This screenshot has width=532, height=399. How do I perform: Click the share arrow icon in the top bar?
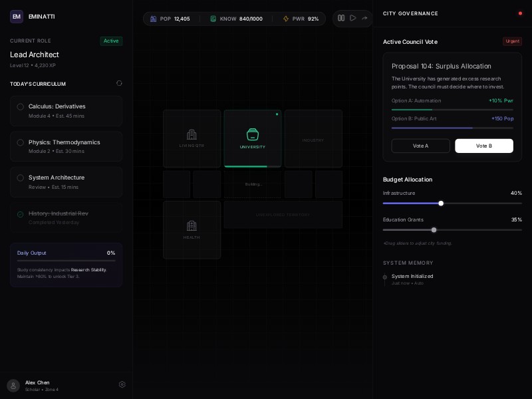point(364,18)
